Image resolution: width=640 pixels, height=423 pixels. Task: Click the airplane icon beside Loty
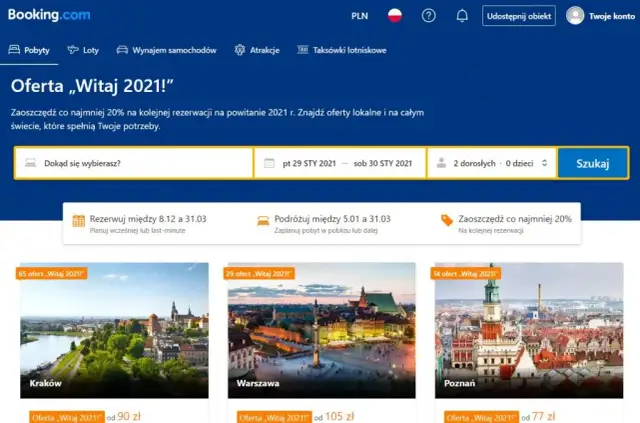[73, 50]
